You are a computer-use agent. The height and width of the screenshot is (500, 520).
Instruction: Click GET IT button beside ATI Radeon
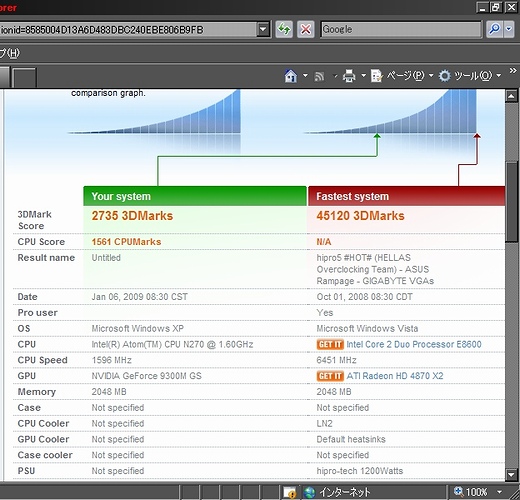(x=330, y=376)
